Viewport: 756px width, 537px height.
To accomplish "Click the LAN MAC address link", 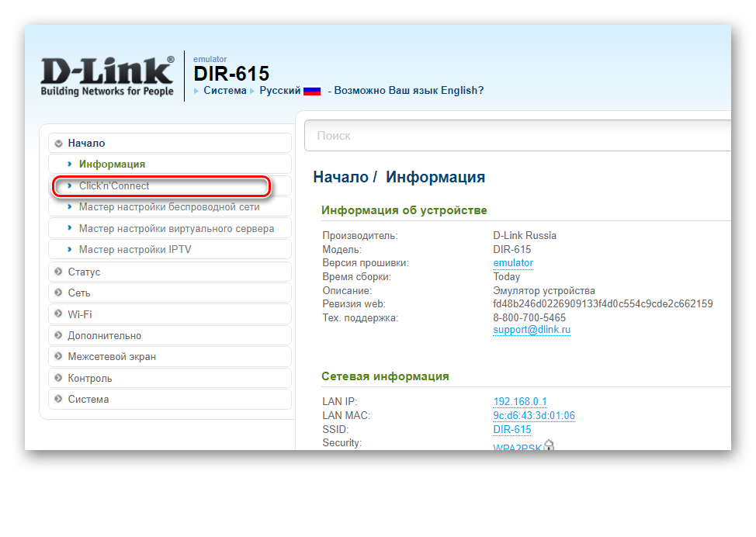I will (534, 415).
